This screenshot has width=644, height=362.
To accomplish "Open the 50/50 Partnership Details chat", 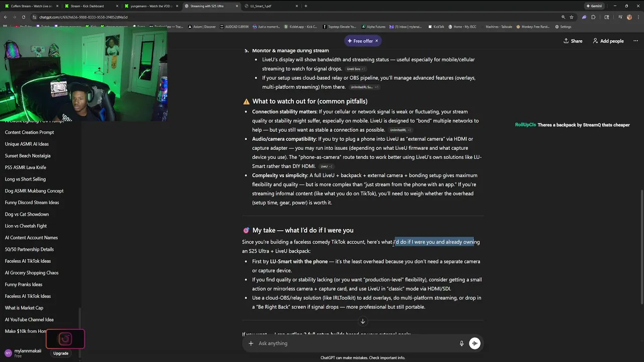I will pos(39,249).
